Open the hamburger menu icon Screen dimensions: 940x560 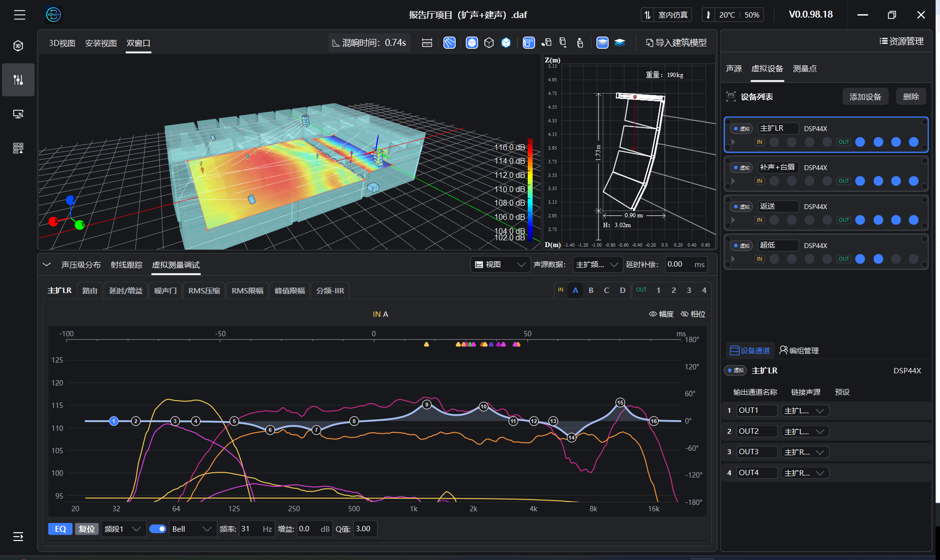[19, 15]
